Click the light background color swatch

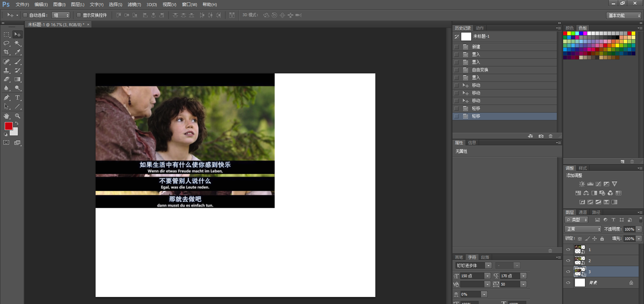[15, 132]
